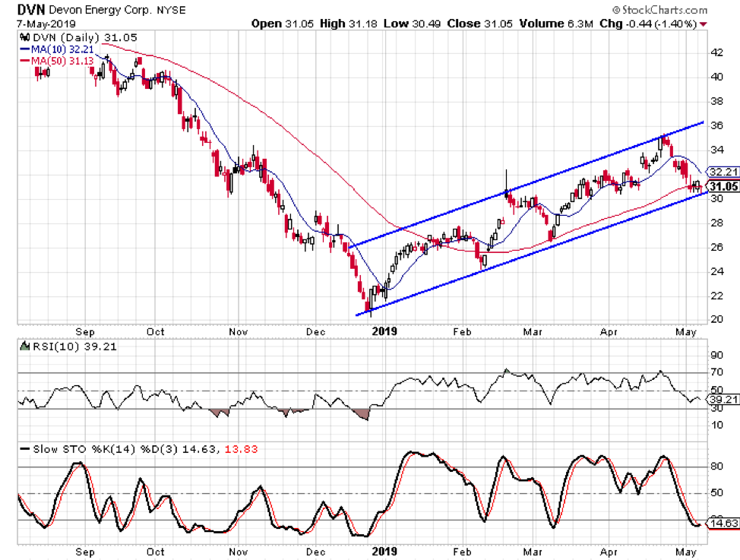Click the Devon Energy Corp. company name
740x560 pixels.
tap(100, 10)
